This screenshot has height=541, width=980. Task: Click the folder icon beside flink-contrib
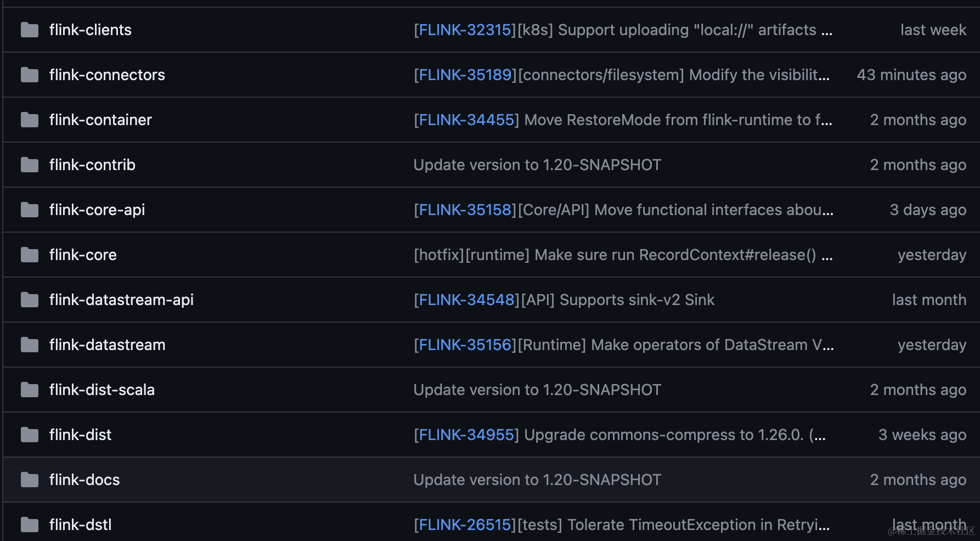pyautogui.click(x=30, y=165)
